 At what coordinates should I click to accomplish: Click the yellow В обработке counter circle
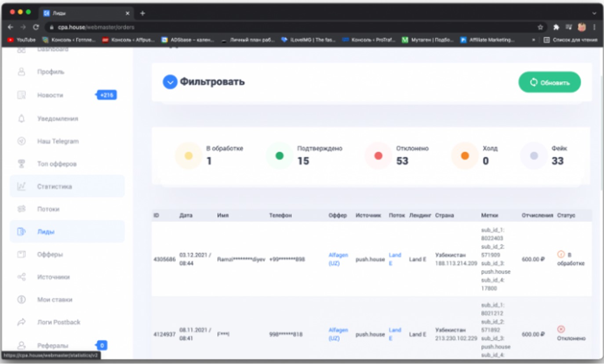tap(189, 155)
